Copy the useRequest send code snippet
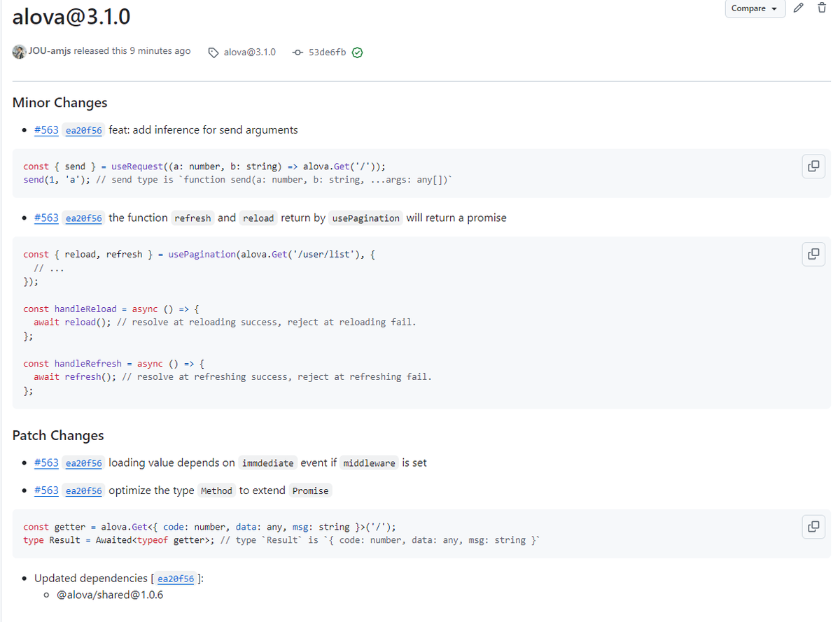This screenshot has width=840, height=622. click(813, 166)
